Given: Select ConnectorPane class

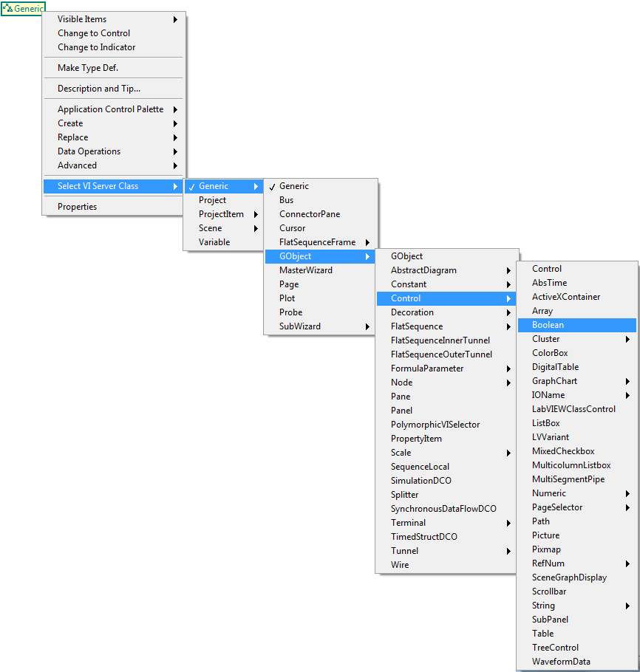Looking at the screenshot, I should click(x=321, y=214).
